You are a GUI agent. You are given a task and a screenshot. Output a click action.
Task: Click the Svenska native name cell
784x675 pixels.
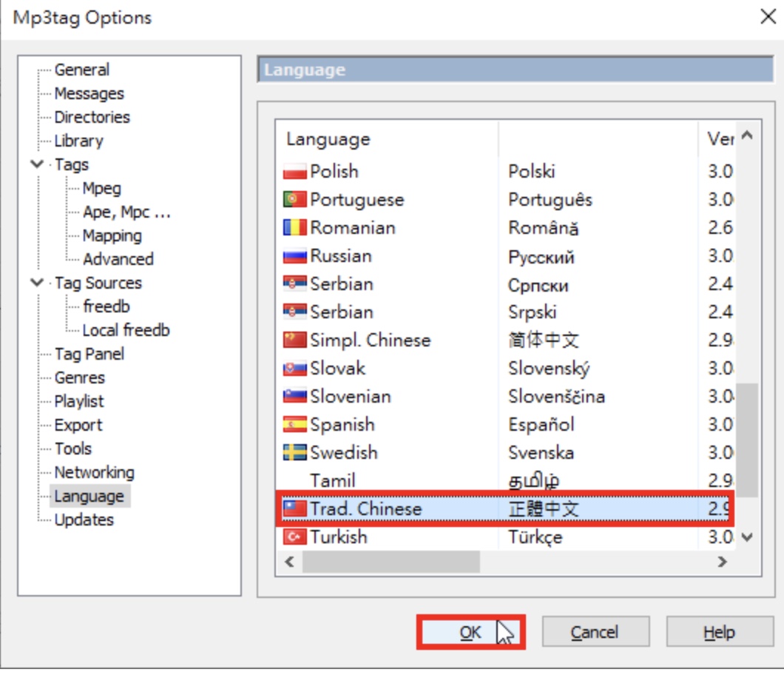point(541,453)
